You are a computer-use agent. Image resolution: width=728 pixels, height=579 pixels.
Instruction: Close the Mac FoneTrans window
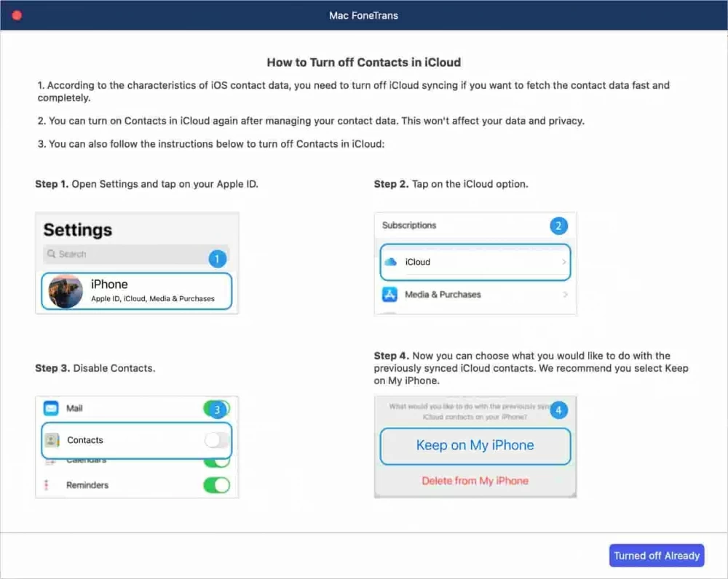tap(17, 15)
